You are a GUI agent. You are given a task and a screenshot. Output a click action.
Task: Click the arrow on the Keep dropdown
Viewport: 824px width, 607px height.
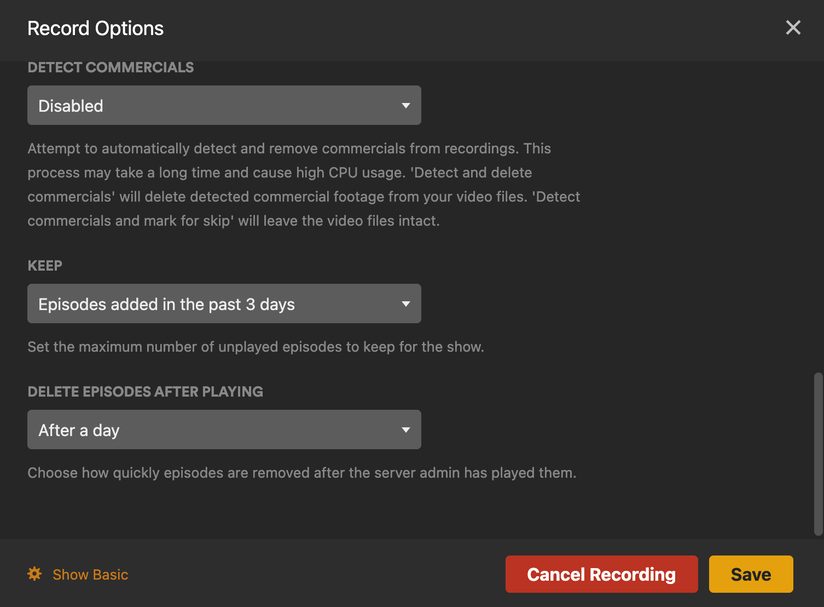tap(405, 304)
